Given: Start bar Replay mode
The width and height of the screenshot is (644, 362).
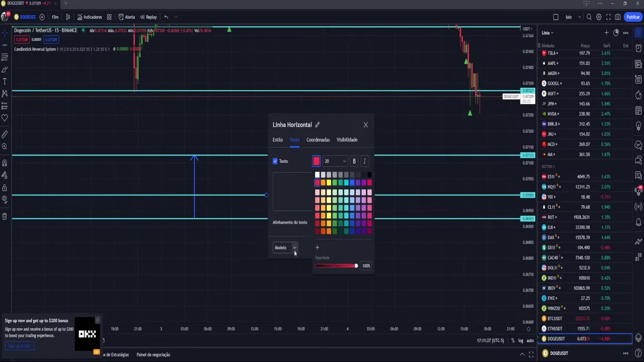Looking at the screenshot, I should pyautogui.click(x=148, y=17).
